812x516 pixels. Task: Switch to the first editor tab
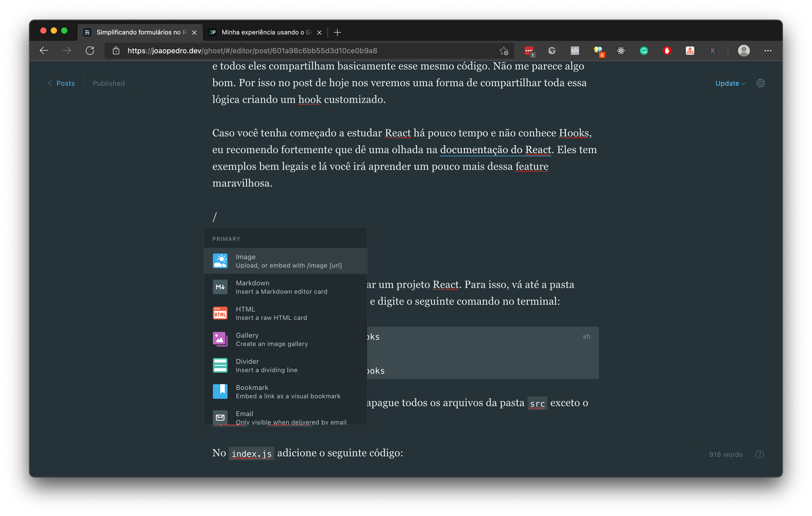(137, 32)
